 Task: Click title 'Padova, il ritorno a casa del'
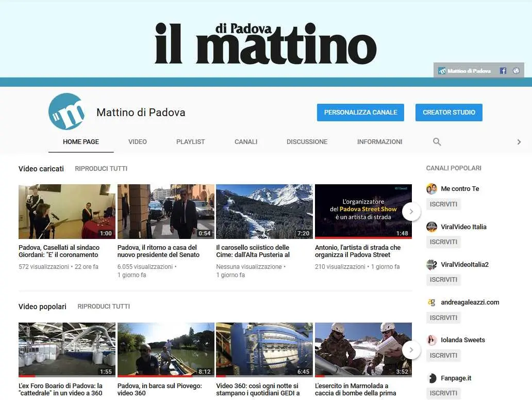[x=158, y=251]
